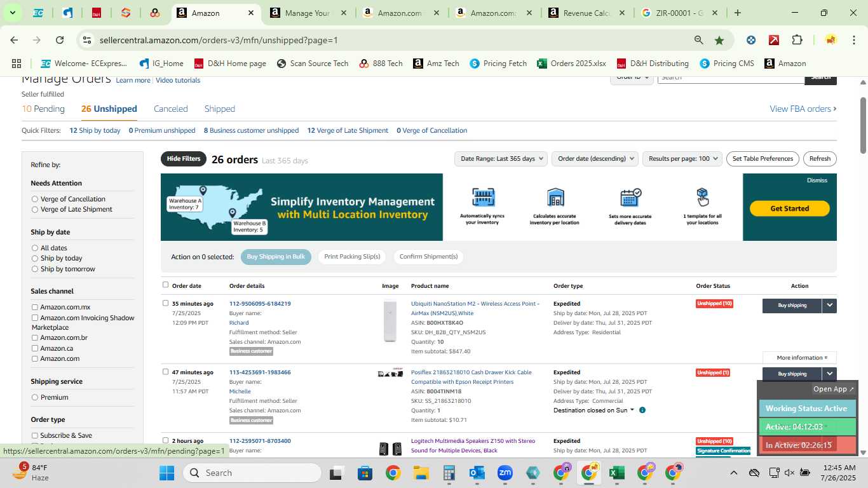Select the Verge of Cancellation radio filter

tap(35, 199)
